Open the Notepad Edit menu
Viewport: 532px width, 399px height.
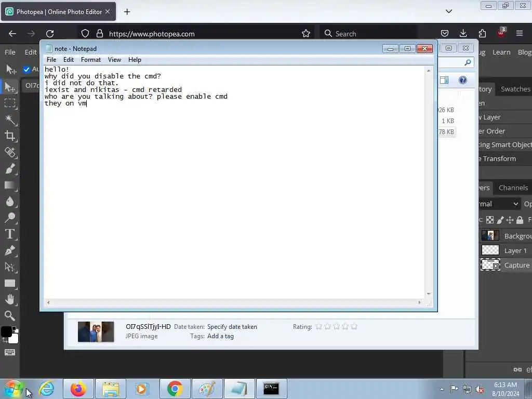[x=68, y=60]
